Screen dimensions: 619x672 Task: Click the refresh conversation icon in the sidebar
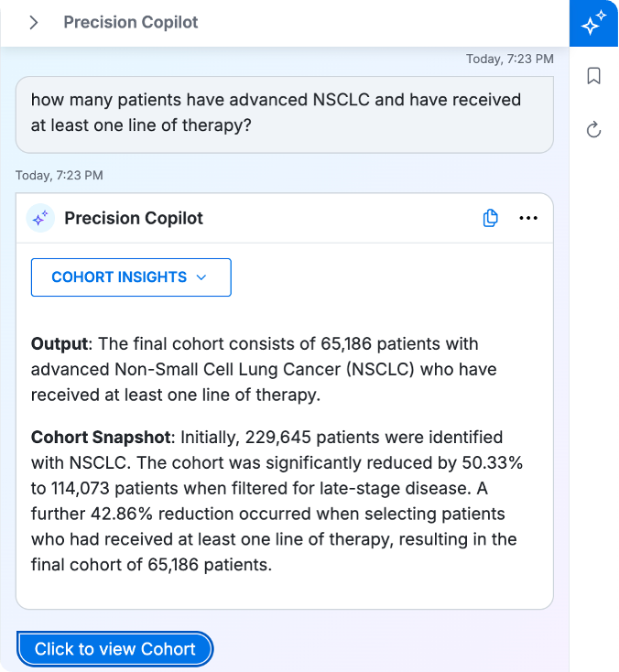pos(593,130)
